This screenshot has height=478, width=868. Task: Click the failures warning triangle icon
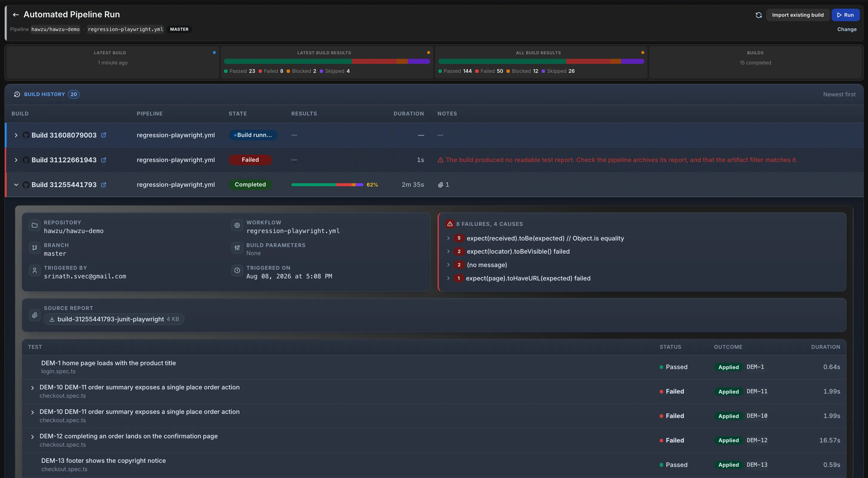[x=450, y=224]
